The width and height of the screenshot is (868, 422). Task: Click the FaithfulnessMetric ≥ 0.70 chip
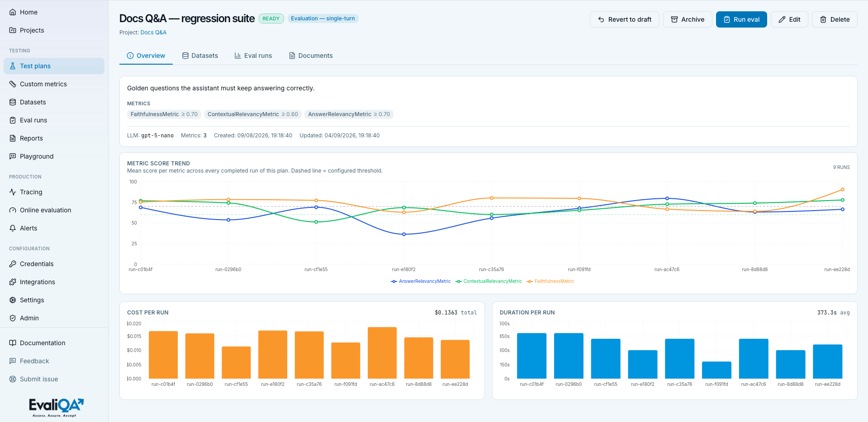pyautogui.click(x=164, y=114)
